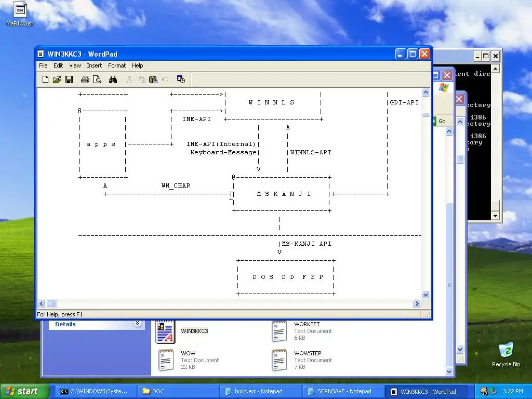Click the WOWSTEP file name label

308,353
